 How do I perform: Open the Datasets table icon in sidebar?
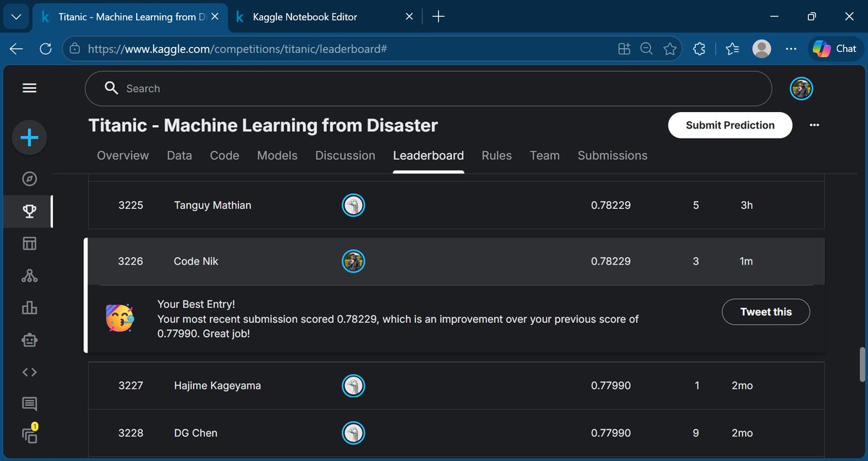pyautogui.click(x=29, y=244)
